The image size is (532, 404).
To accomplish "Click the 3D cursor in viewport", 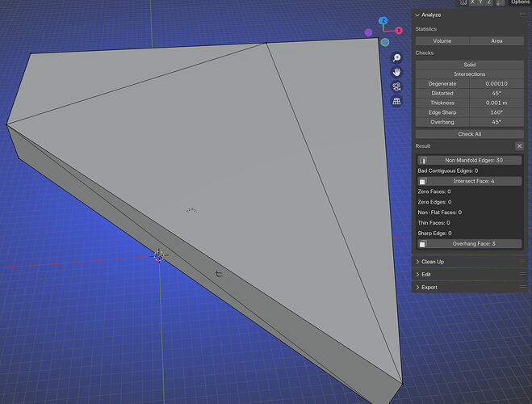I will (159, 255).
